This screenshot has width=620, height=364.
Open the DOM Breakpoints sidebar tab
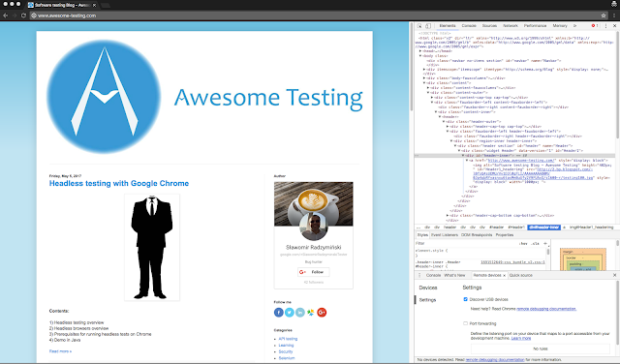click(x=477, y=235)
